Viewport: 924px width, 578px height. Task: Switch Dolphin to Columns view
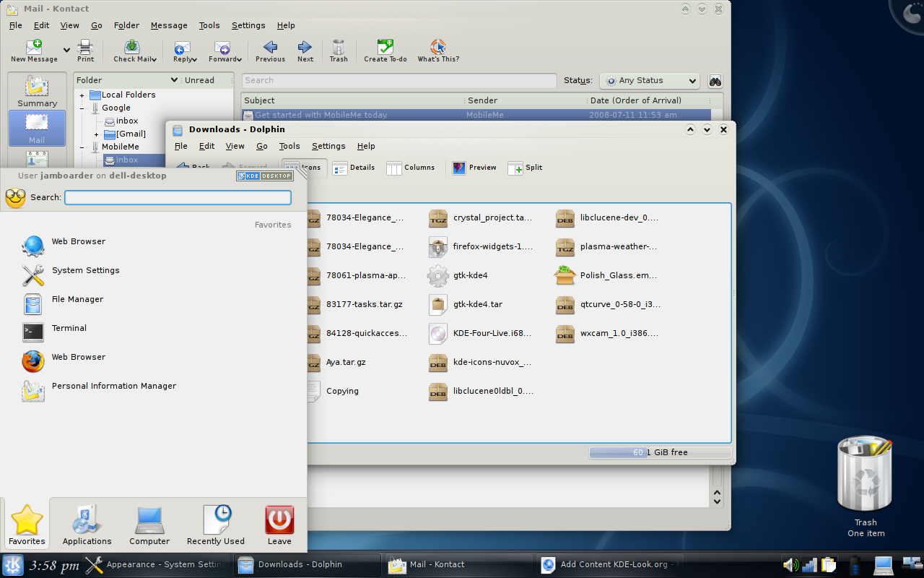410,168
